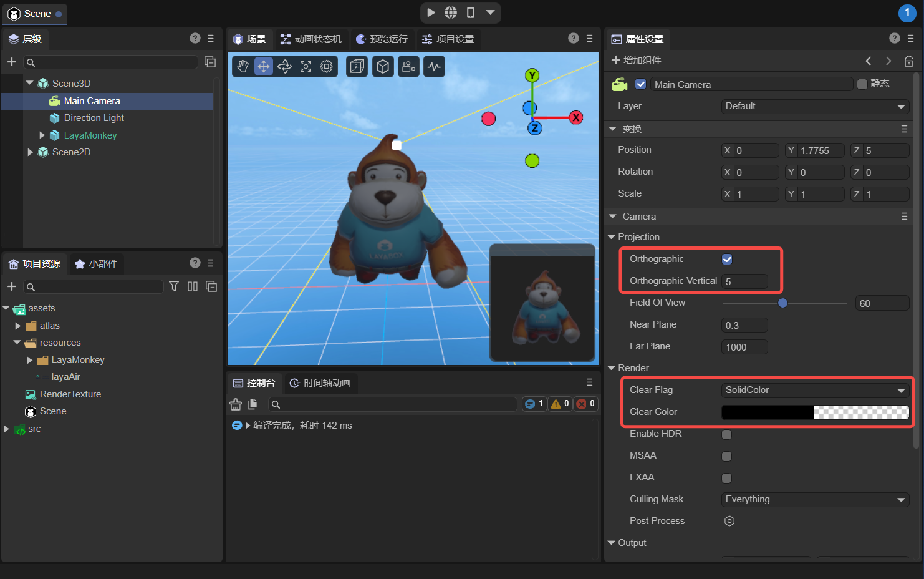This screenshot has height=579, width=924.
Task: Filter console error messages count
Action: point(586,404)
